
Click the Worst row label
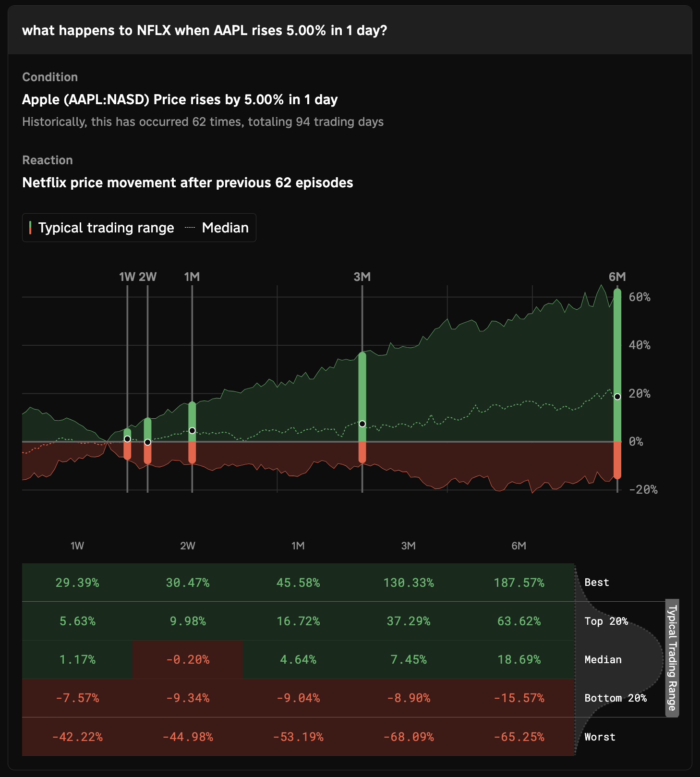pyautogui.click(x=600, y=737)
